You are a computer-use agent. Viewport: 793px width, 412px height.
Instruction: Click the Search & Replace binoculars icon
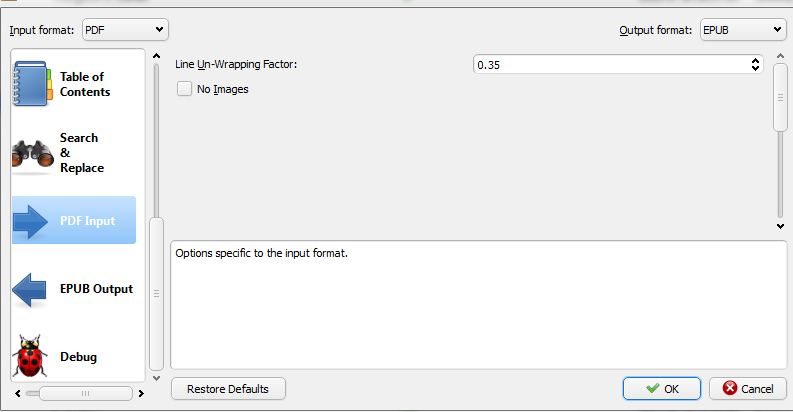click(31, 153)
